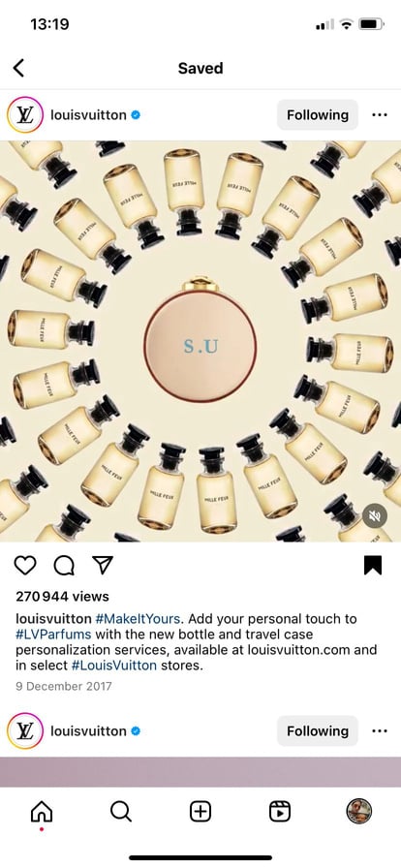Toggle Following on the first louisvuitton post
Screen dimensions: 401x868
tap(318, 115)
